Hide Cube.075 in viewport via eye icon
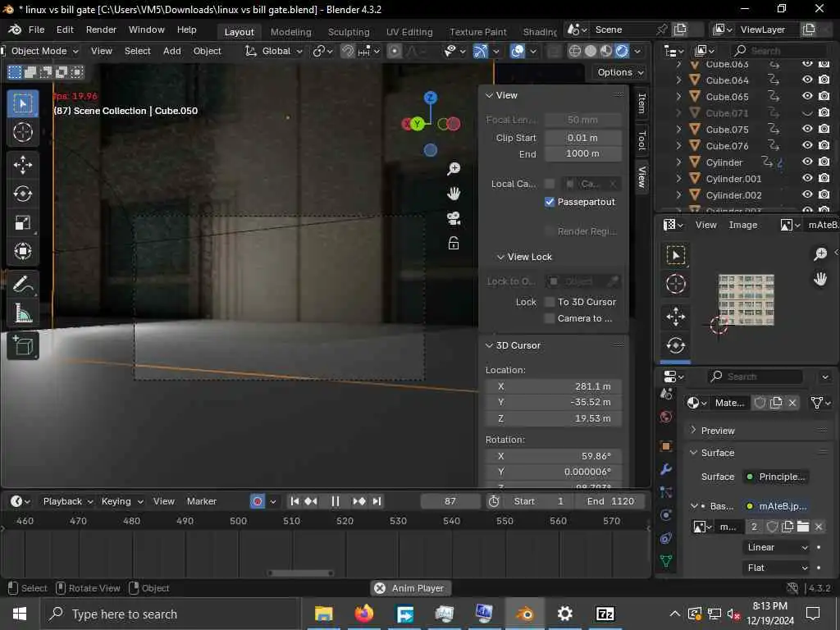Viewport: 840px width, 630px height. (807, 129)
